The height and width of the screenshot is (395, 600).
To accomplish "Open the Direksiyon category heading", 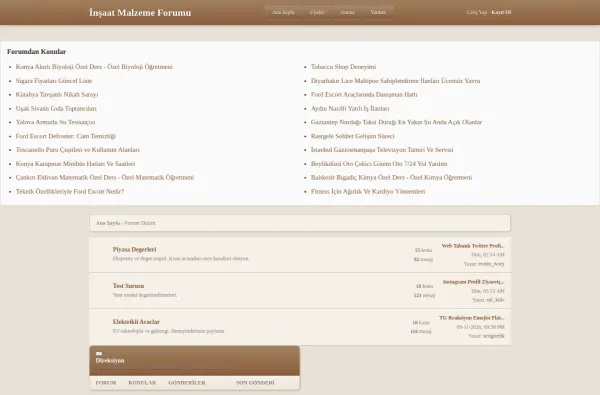I will tap(110, 360).
